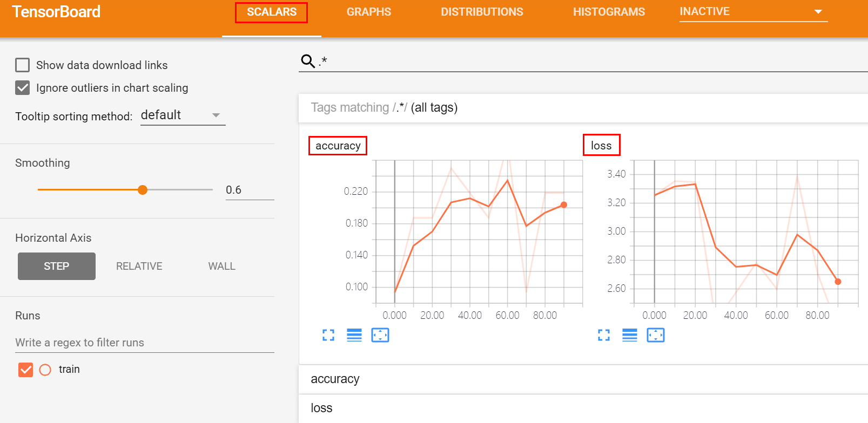
Task: Click the TensorBoard title
Action: [56, 12]
